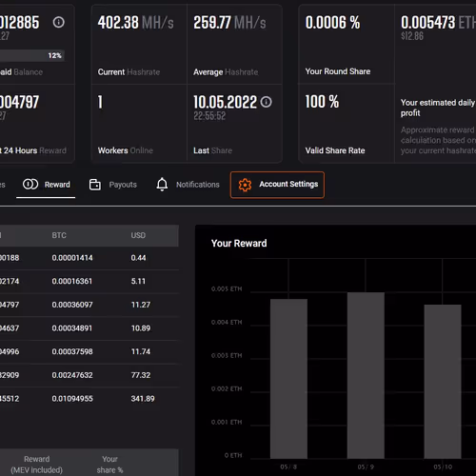Click USD value 11.27
The width and height of the screenshot is (476, 476).
point(141,305)
